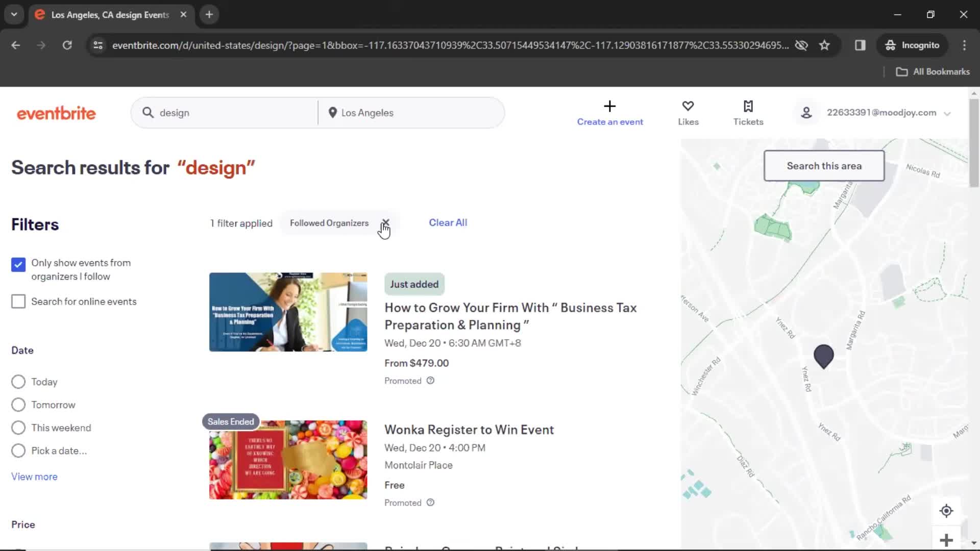Click the Date filter heading

(22, 350)
